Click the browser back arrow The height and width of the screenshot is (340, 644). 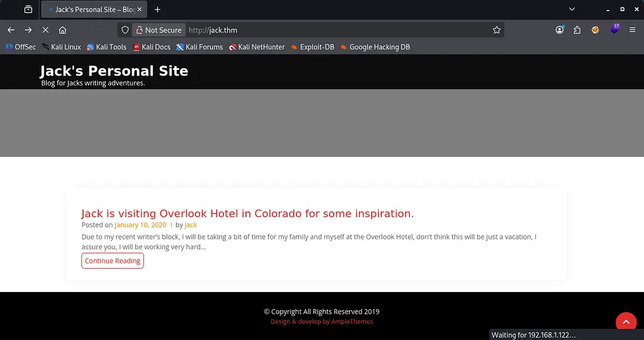(11, 30)
